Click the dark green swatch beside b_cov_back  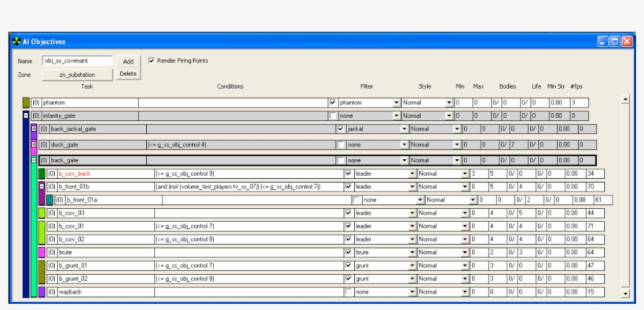click(x=42, y=173)
